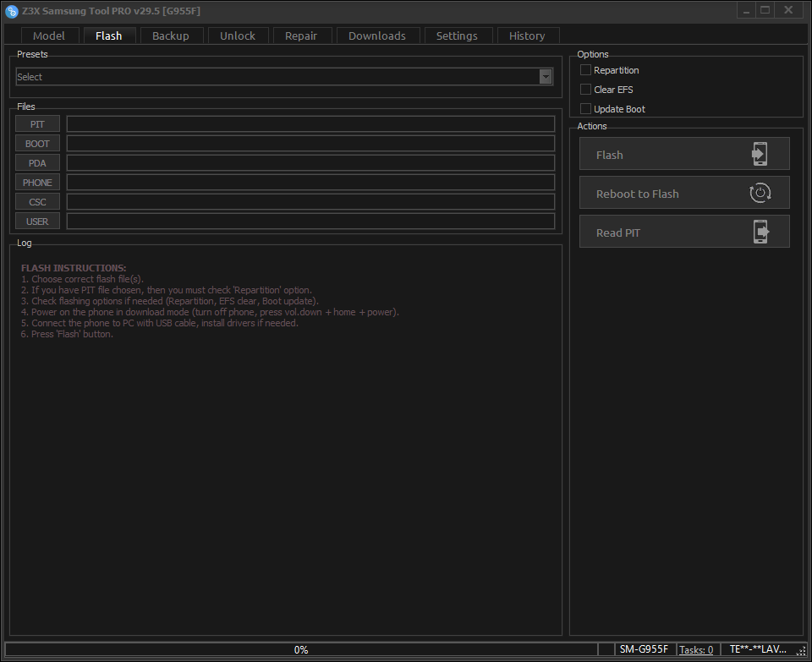Click the Z3X app logo icon
Screen dimensions: 812x662
[x=11, y=11]
